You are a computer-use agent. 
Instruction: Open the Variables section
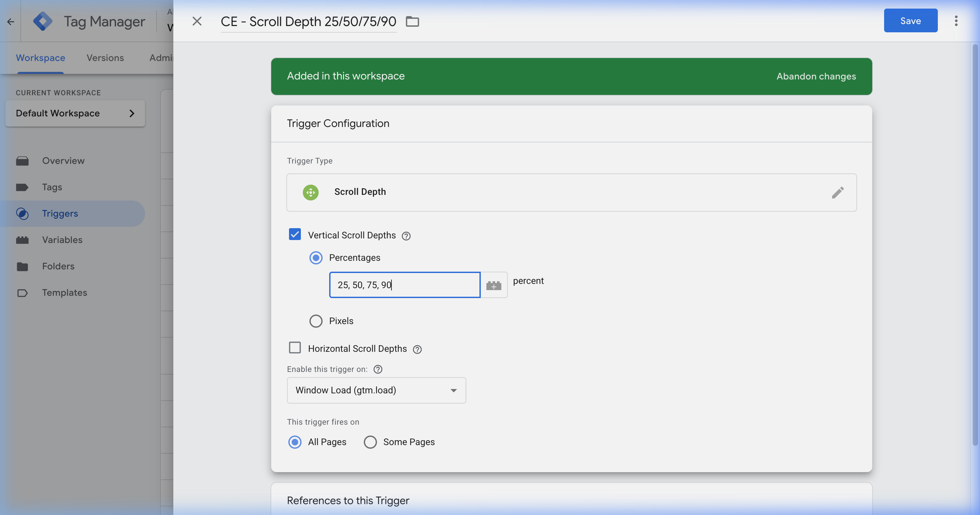tap(62, 240)
